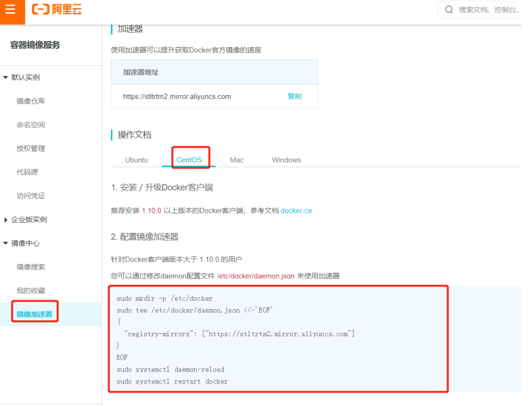Viewport: 532px width, 406px height.
Task: Click the 操作文档 section heading
Action: pos(135,135)
